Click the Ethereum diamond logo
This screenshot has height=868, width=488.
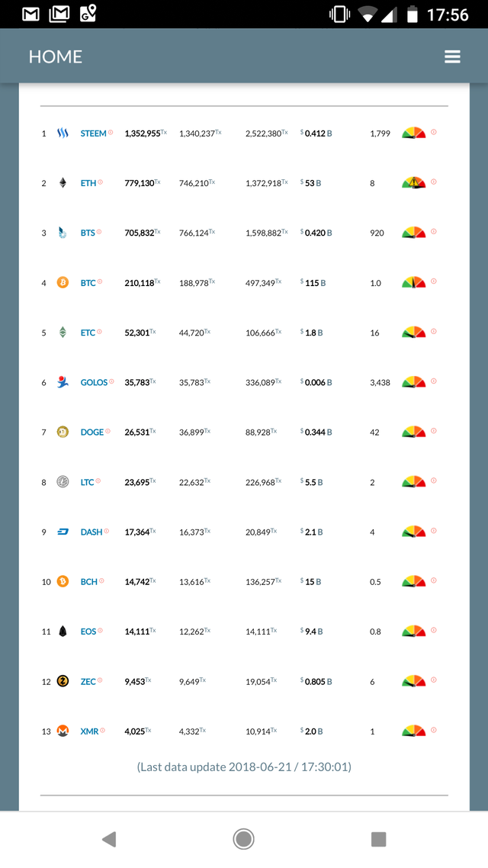63,183
